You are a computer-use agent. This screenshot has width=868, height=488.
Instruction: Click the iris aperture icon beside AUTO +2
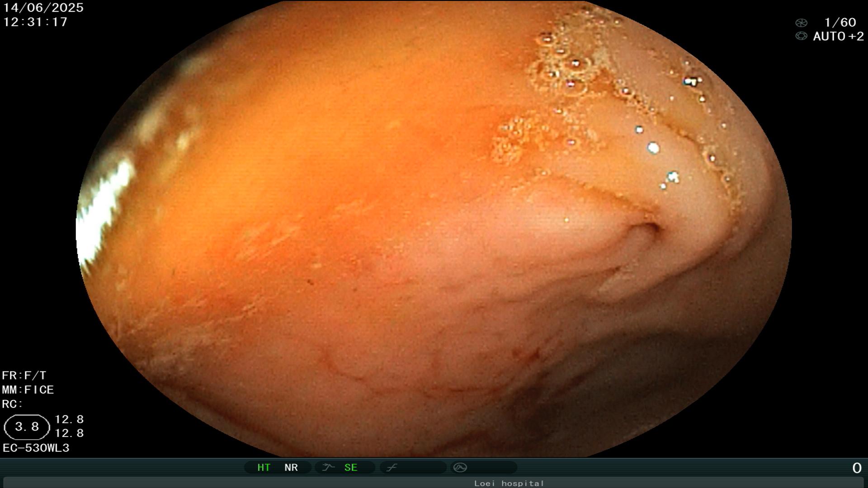click(801, 36)
